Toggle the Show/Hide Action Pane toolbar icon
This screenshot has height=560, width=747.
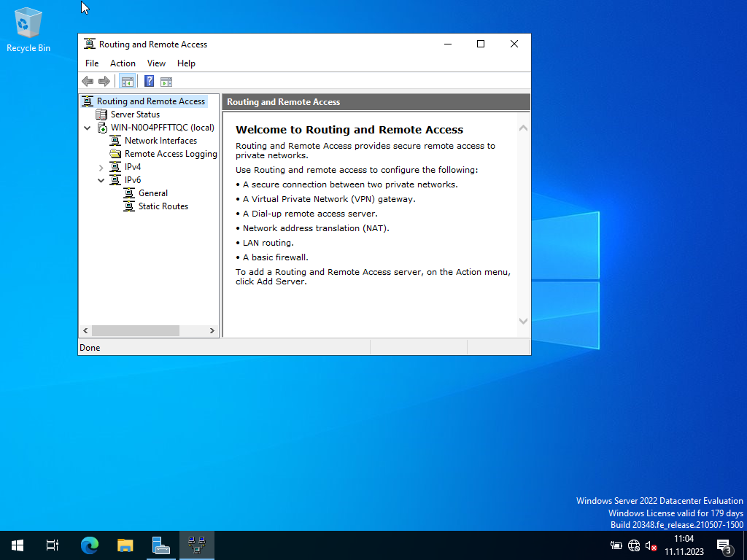(166, 82)
